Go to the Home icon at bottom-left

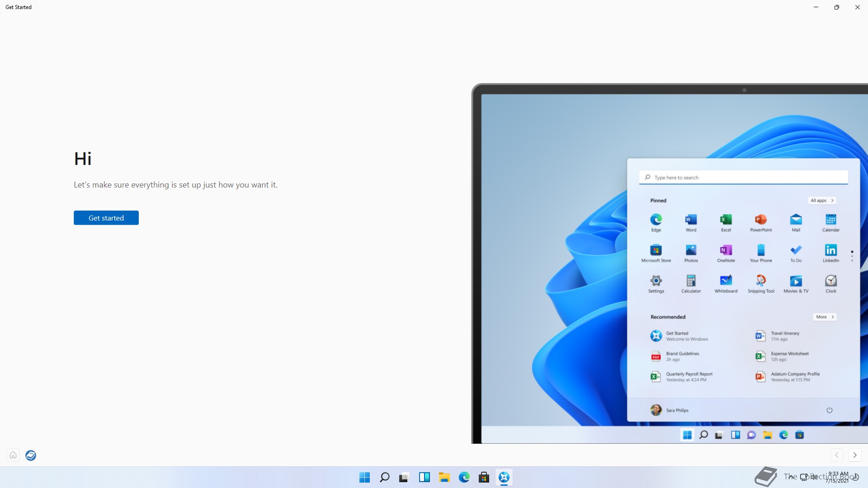[x=13, y=455]
